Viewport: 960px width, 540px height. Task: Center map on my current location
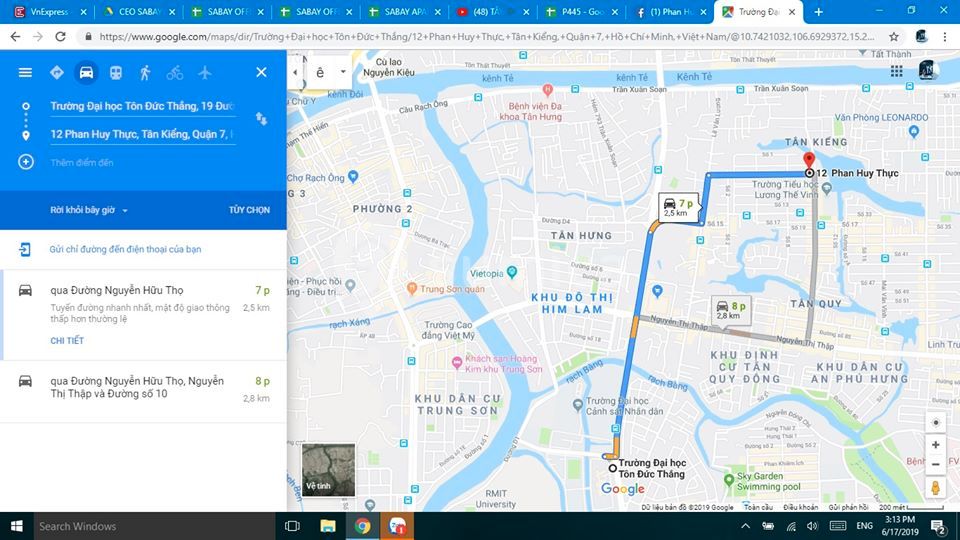935,421
